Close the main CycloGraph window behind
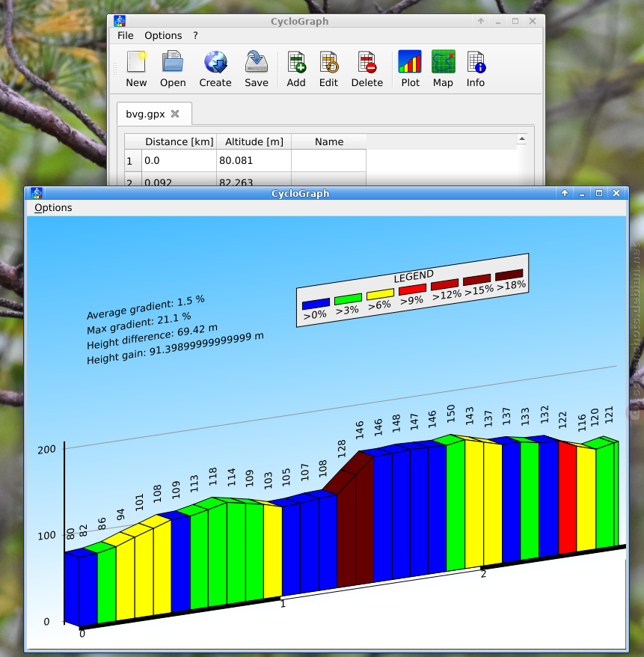The width and height of the screenshot is (644, 657). click(533, 21)
